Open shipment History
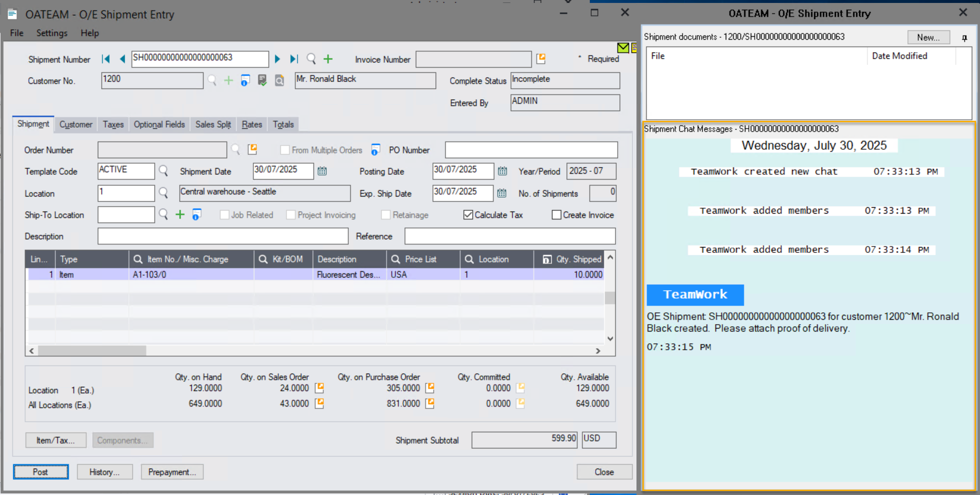 105,472
